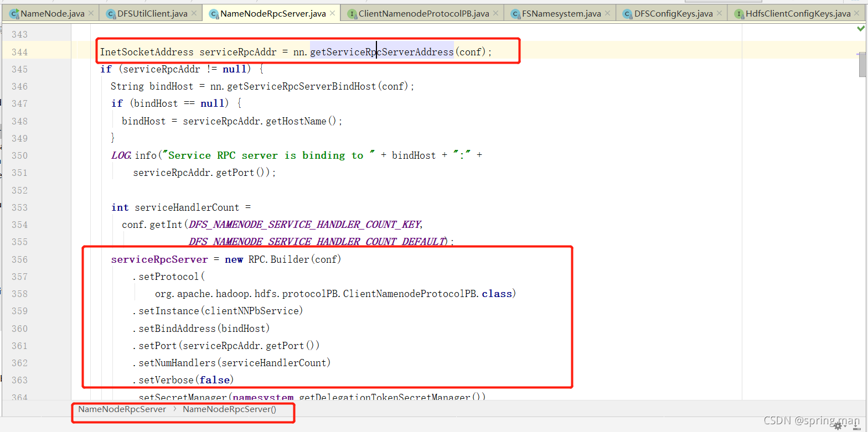Click .setNumHandlers(serviceHandlerCount) on line 362

[x=232, y=363]
